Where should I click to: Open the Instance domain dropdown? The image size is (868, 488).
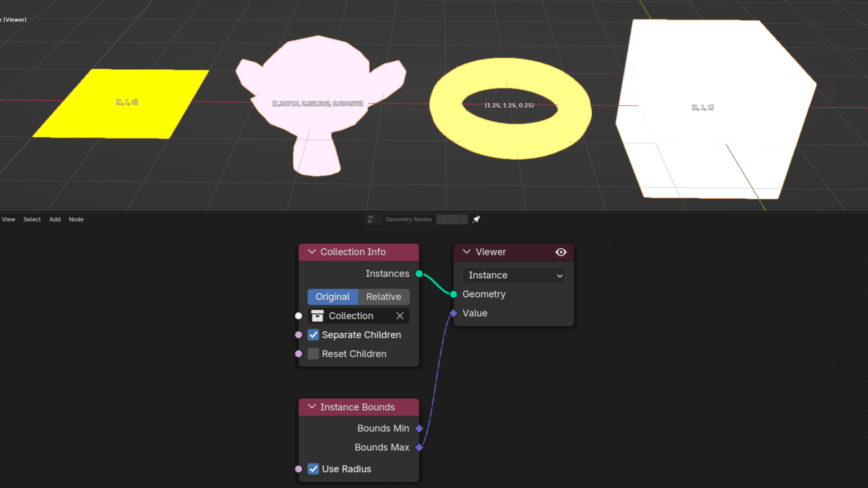[513, 275]
